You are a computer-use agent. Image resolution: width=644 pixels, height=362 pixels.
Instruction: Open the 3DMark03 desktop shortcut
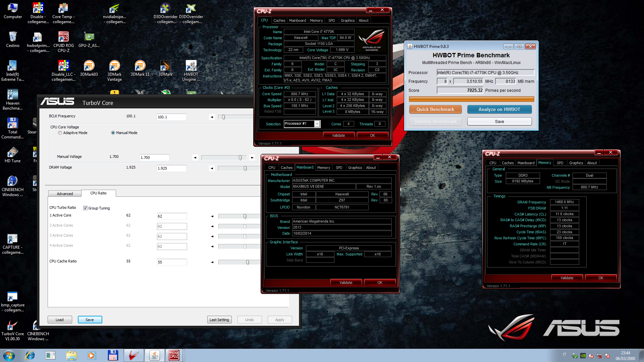click(89, 68)
